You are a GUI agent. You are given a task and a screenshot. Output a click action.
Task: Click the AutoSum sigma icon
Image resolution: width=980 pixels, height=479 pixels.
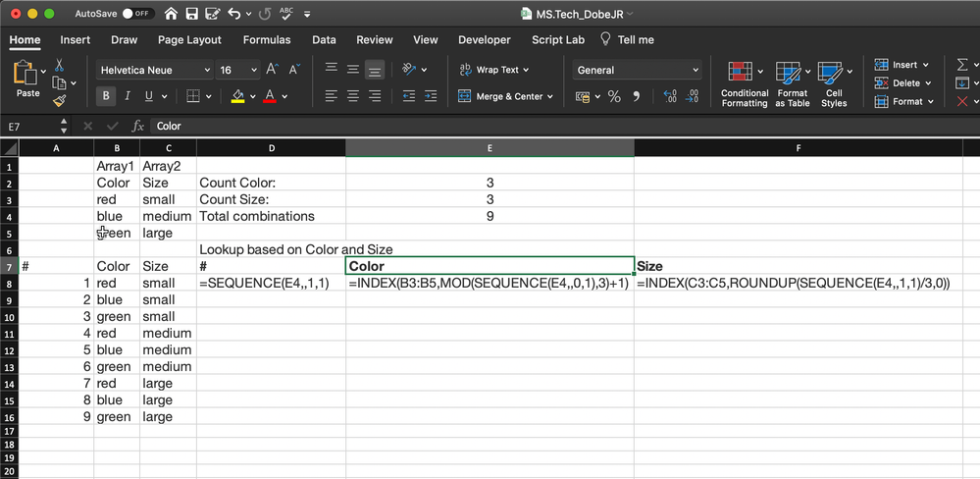(962, 65)
